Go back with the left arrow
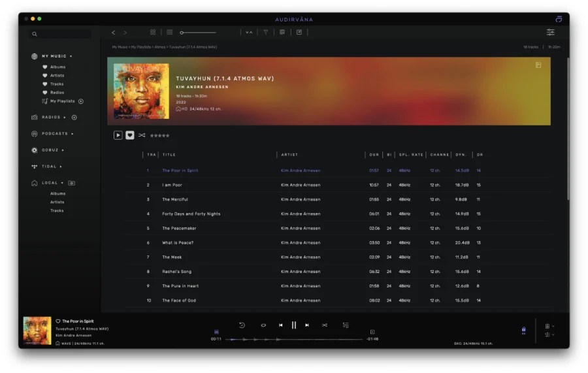This screenshot has width=588, height=373. click(x=113, y=32)
